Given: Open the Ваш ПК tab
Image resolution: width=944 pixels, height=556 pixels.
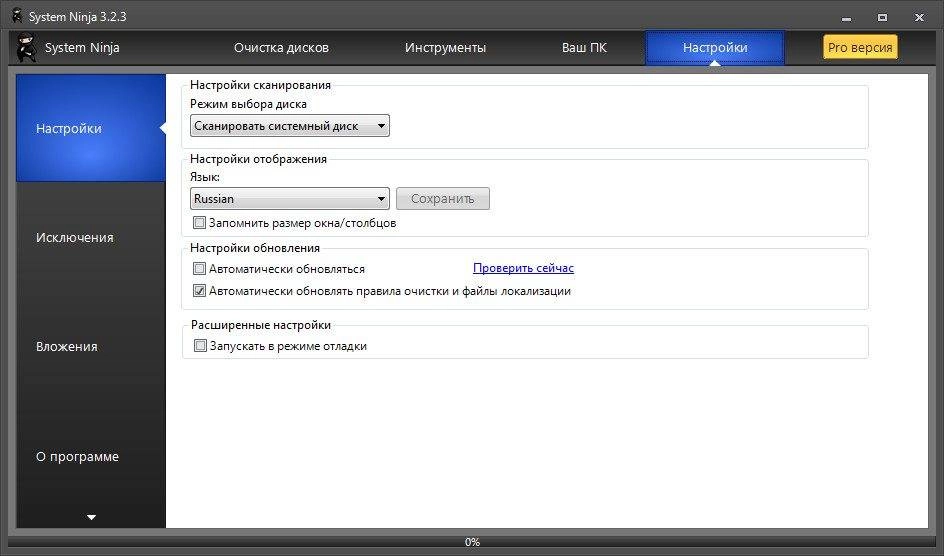Looking at the screenshot, I should click(x=585, y=48).
